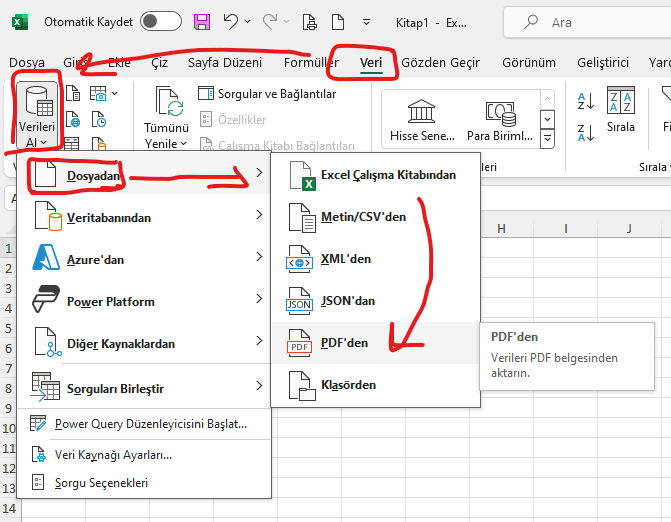
Task: Sort Z to A descending
Action: click(x=585, y=132)
